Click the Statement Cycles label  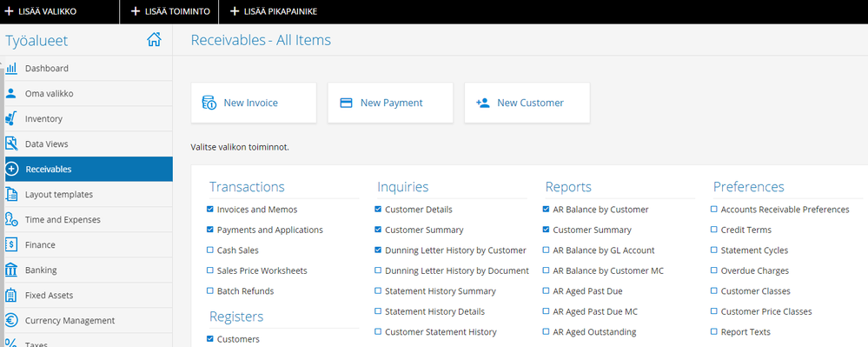point(754,250)
